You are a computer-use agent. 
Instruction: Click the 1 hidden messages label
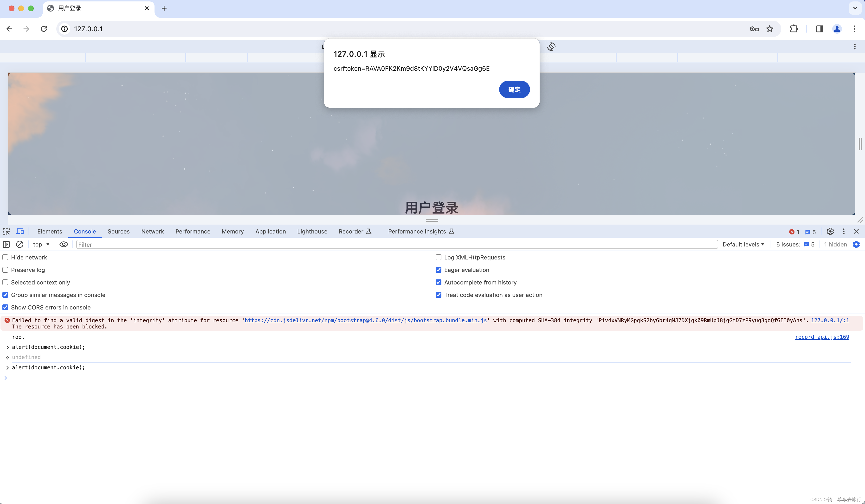coord(835,244)
